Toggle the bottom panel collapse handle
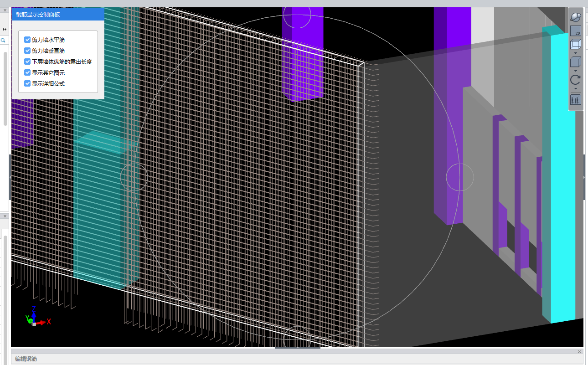The image size is (588, 365). pyautogui.click(x=298, y=348)
